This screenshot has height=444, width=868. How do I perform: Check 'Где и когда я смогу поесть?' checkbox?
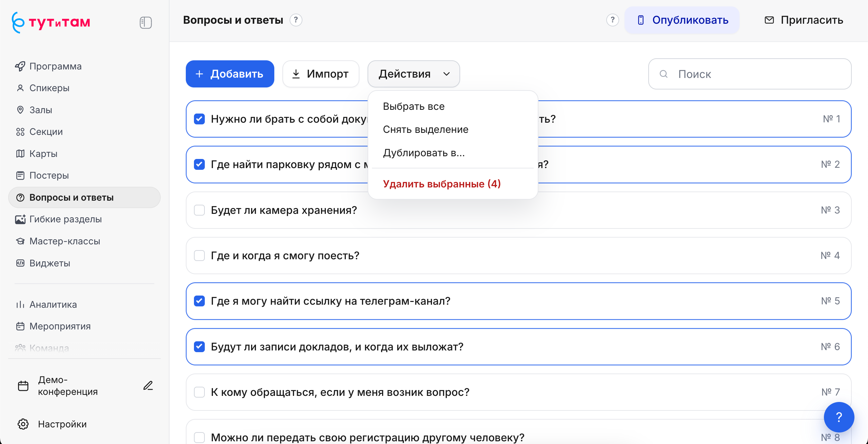coord(199,256)
